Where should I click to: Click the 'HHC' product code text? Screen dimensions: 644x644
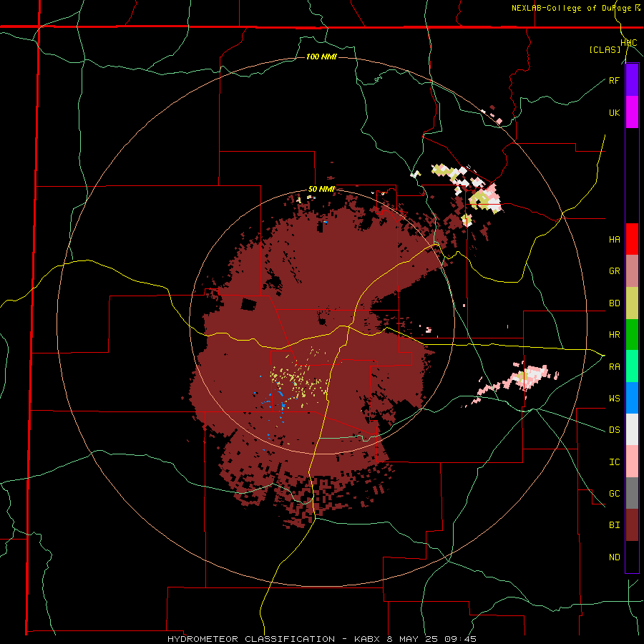click(628, 43)
